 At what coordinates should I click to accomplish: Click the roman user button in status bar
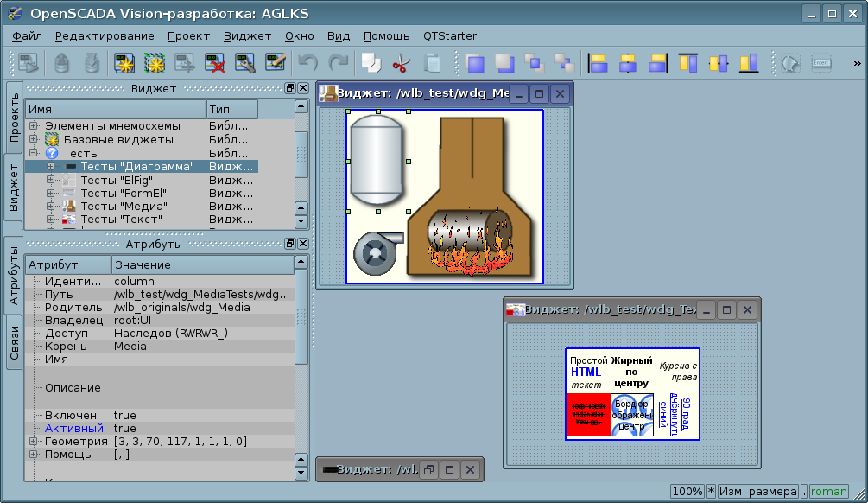828,491
